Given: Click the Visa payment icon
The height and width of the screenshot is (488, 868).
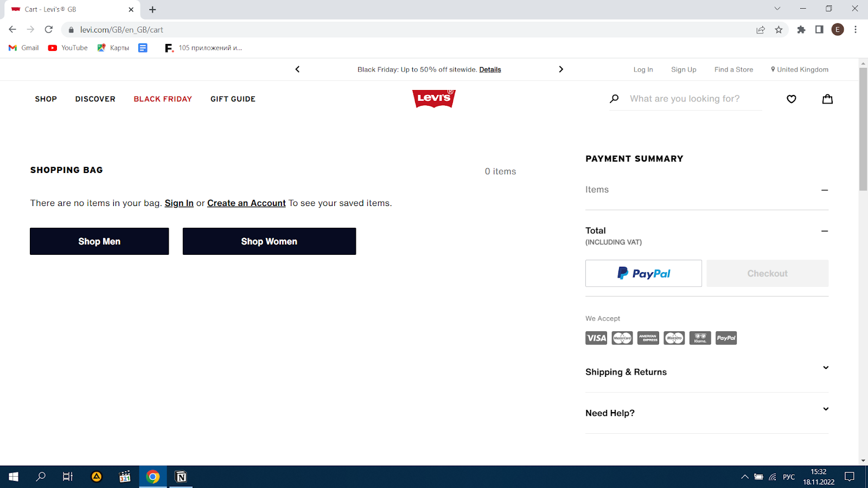Looking at the screenshot, I should [x=596, y=338].
